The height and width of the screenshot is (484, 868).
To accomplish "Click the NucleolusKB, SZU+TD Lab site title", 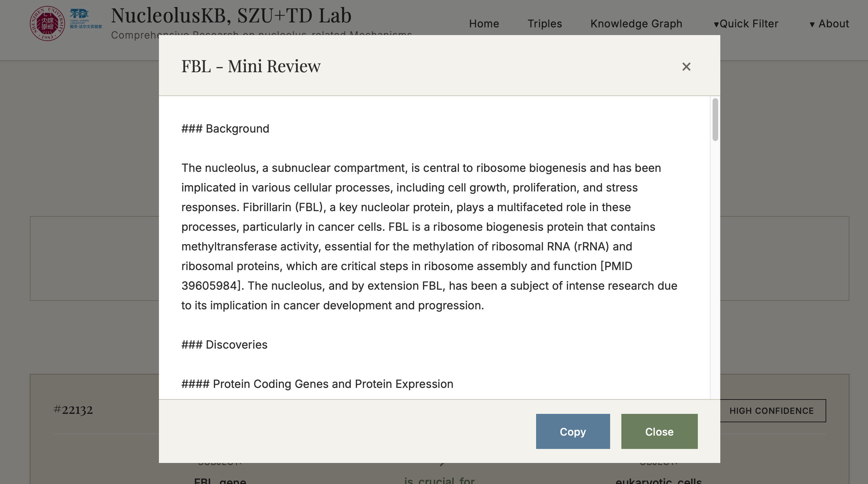I will pyautogui.click(x=231, y=16).
